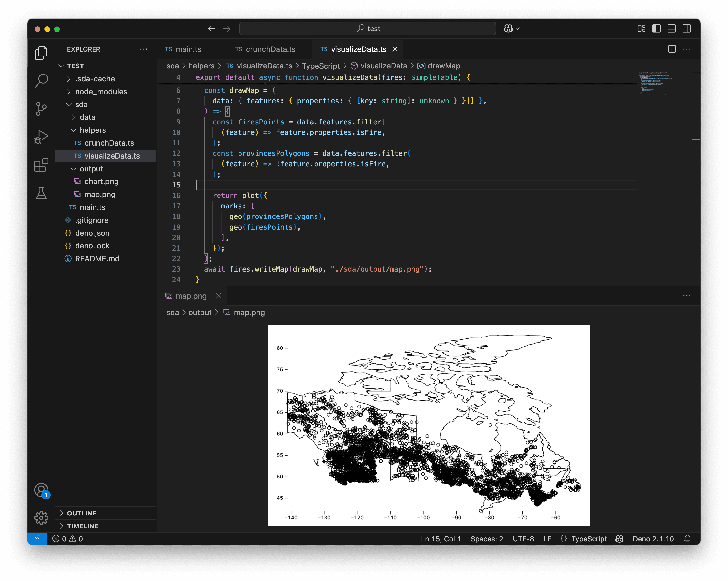Go forward with the right arrow

227,29
